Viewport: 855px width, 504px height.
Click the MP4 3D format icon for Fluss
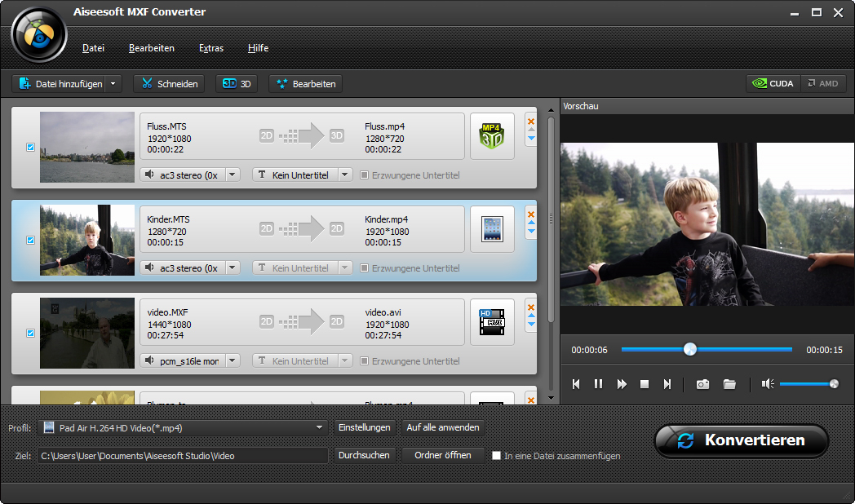(x=492, y=136)
